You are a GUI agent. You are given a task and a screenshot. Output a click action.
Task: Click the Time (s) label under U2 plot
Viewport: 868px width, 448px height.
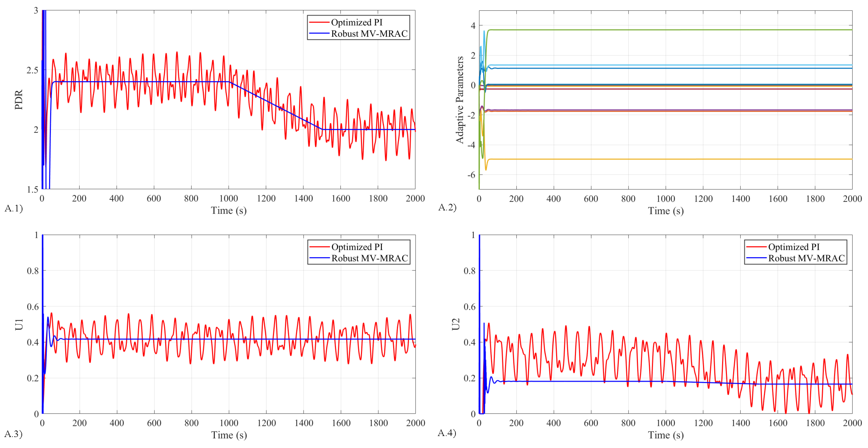(x=666, y=435)
